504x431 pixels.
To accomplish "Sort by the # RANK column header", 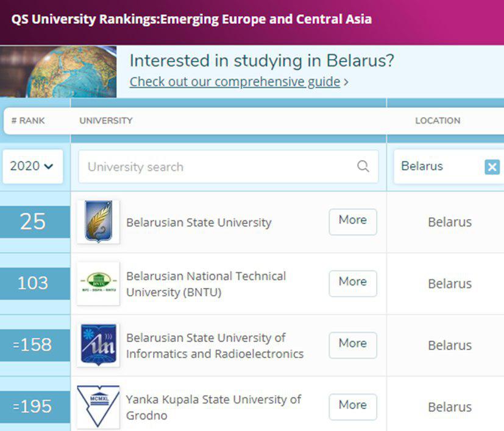I will tap(28, 121).
